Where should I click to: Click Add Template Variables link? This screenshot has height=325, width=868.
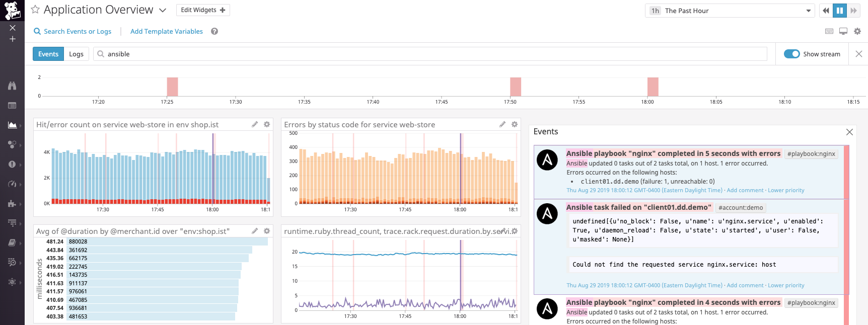[167, 31]
